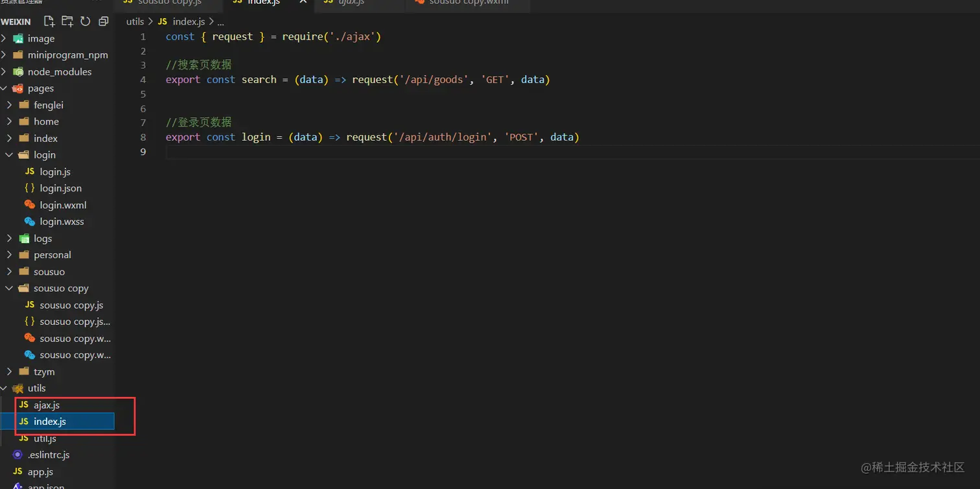Click the node_modules green folder icon
The image size is (980, 489).
pyautogui.click(x=18, y=71)
